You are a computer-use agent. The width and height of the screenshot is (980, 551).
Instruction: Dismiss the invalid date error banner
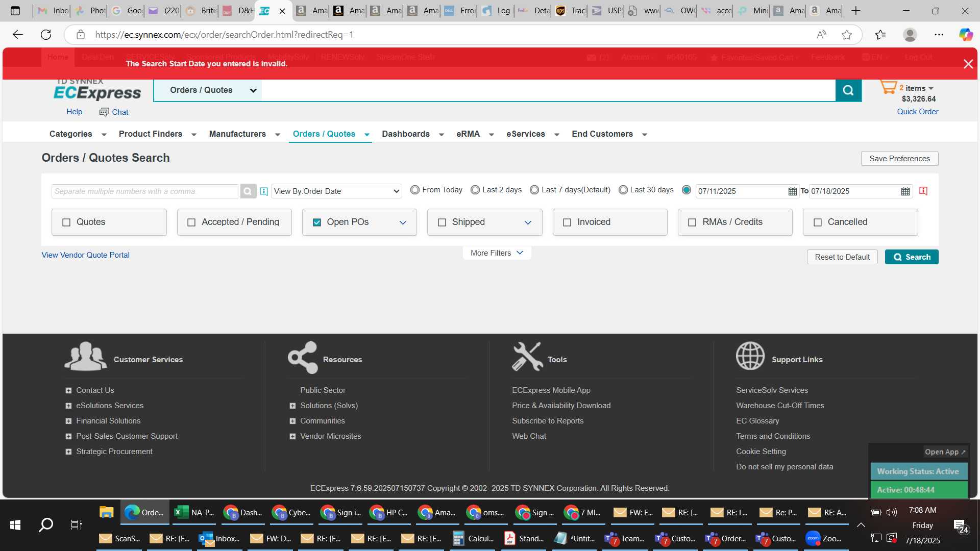pos(968,64)
